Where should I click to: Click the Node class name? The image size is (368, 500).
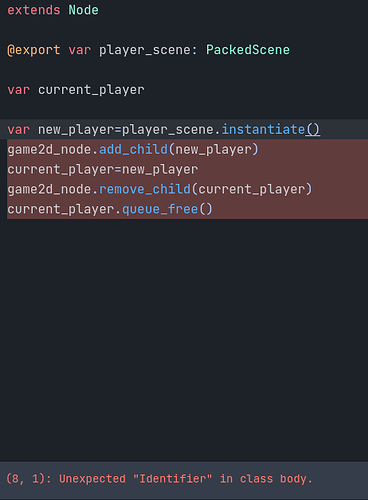[83, 10]
